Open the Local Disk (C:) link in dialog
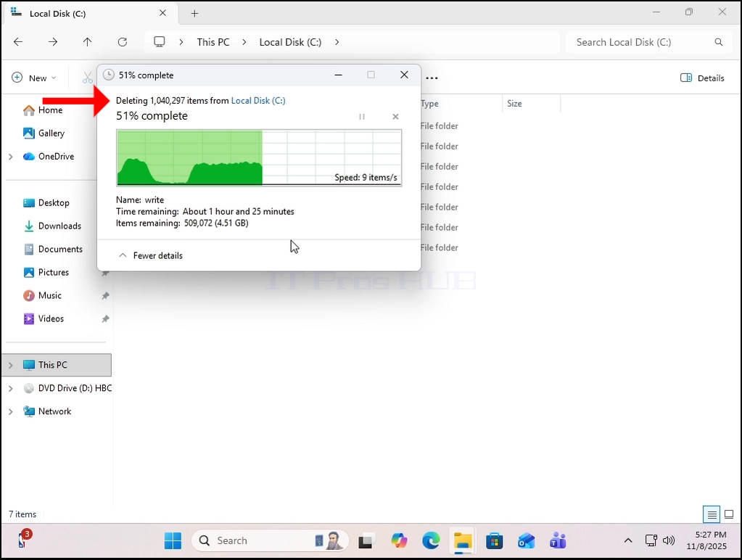Image resolution: width=742 pixels, height=560 pixels. coord(258,100)
